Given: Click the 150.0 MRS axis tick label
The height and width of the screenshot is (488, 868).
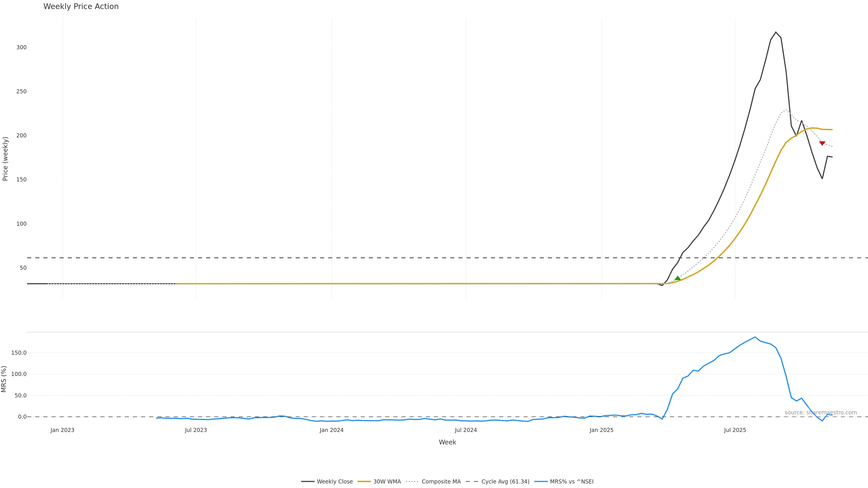Looking at the screenshot, I should 19,353.
